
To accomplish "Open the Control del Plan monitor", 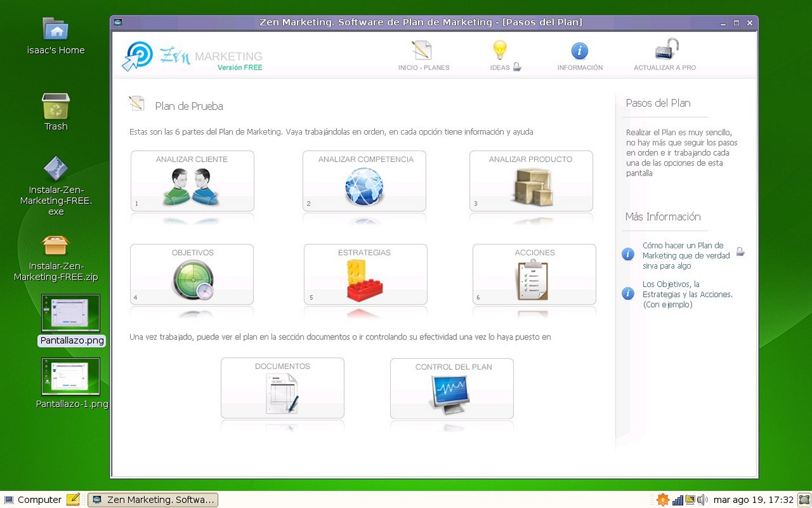I will point(451,389).
